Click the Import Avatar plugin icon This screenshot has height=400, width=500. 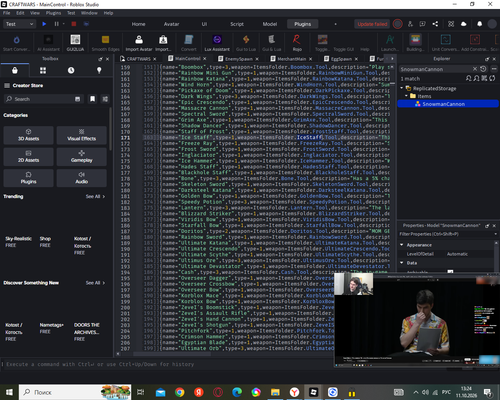(x=139, y=43)
